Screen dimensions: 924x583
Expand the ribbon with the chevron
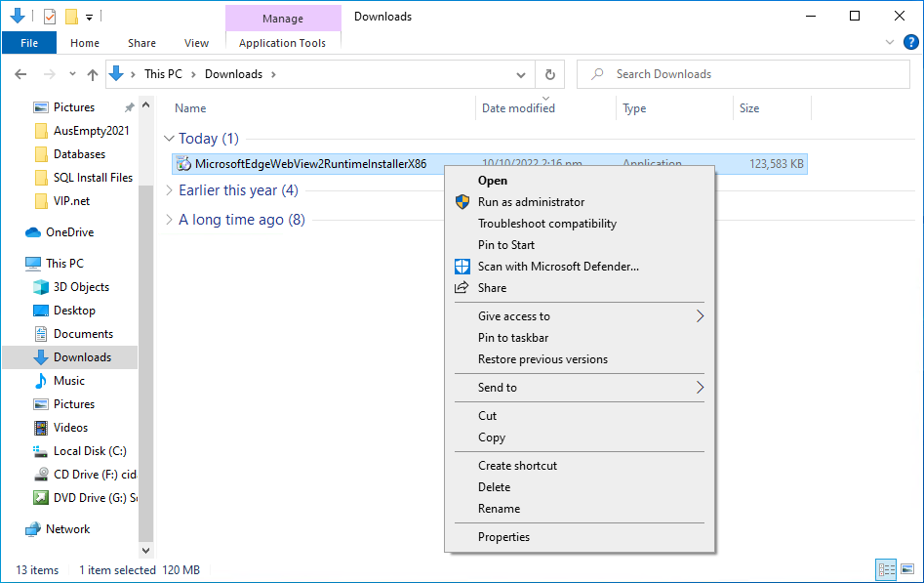pyautogui.click(x=890, y=43)
